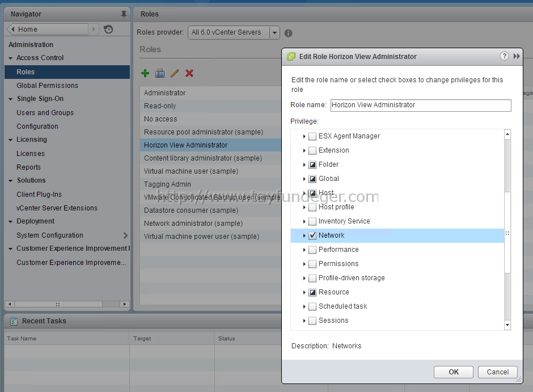Image resolution: width=533 pixels, height=392 pixels.
Task: Toggle the Resource privilege checkbox
Action: (x=312, y=292)
